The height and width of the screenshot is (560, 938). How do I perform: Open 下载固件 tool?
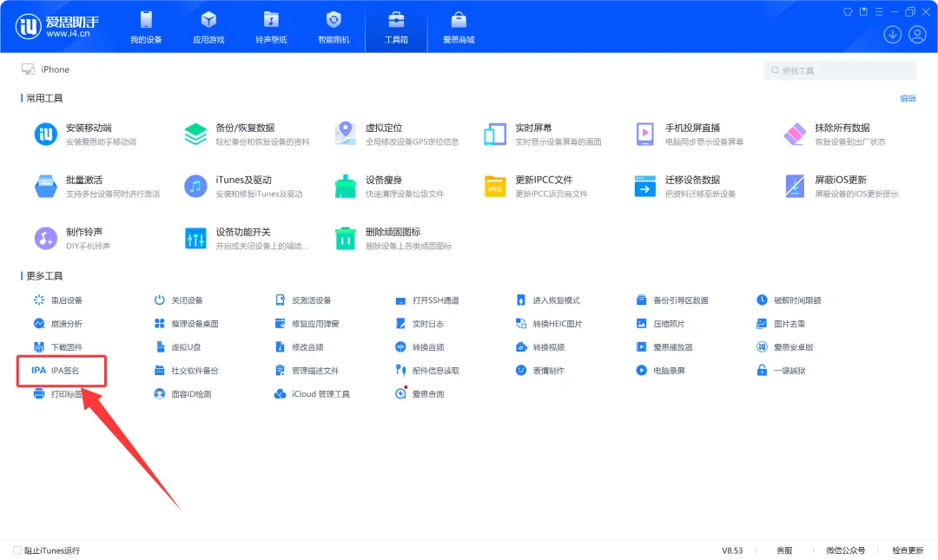(x=58, y=347)
